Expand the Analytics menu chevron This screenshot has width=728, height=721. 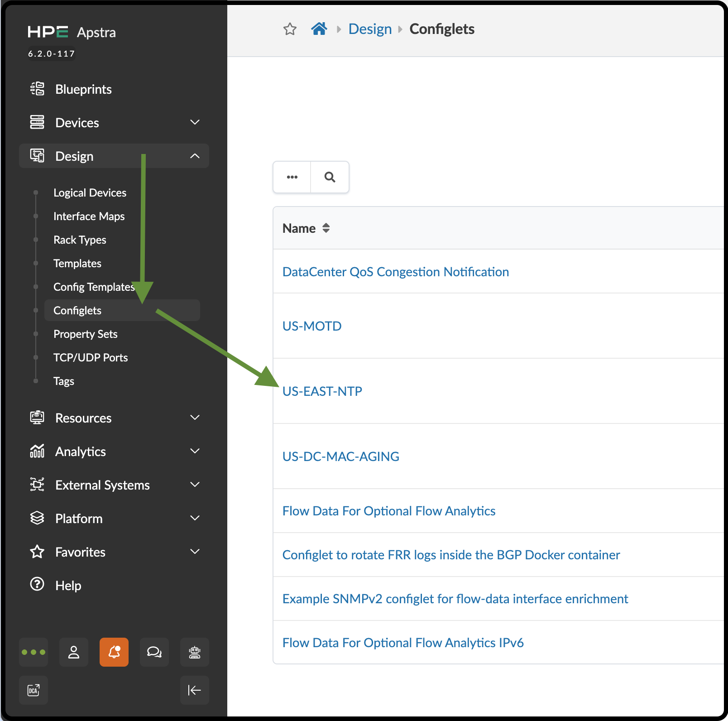tap(195, 451)
